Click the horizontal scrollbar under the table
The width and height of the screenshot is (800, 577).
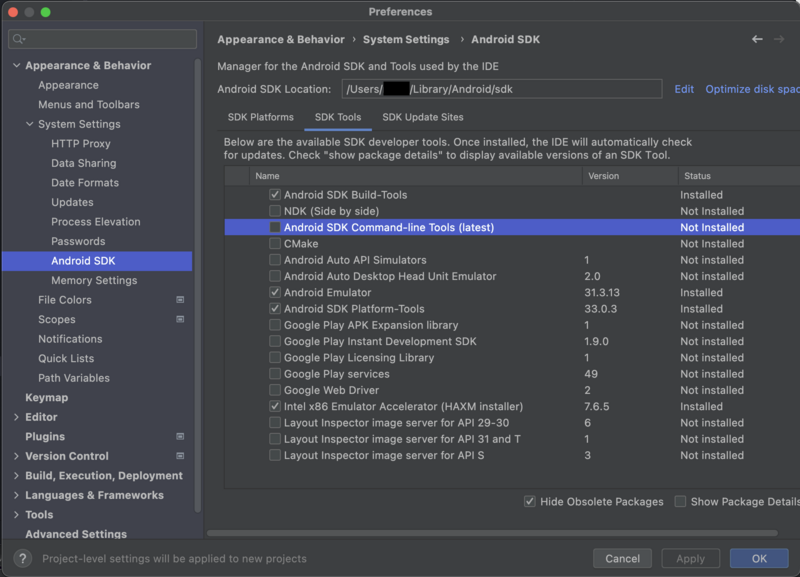(x=492, y=533)
